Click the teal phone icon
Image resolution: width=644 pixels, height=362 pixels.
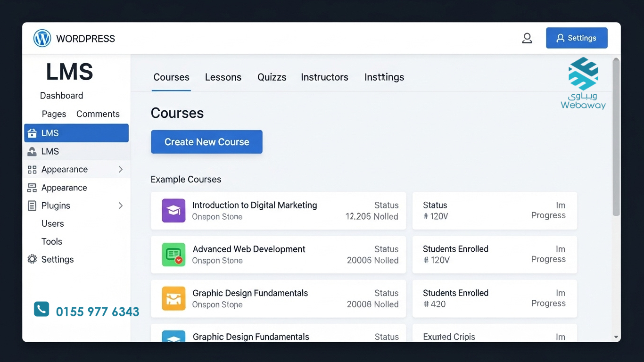41,309
